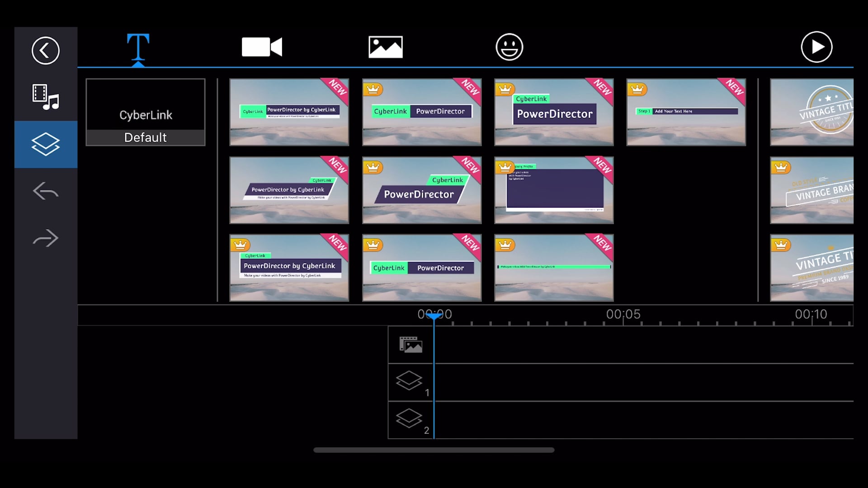
Task: Jump to 00:05 on the timeline ruler
Action: (623, 314)
